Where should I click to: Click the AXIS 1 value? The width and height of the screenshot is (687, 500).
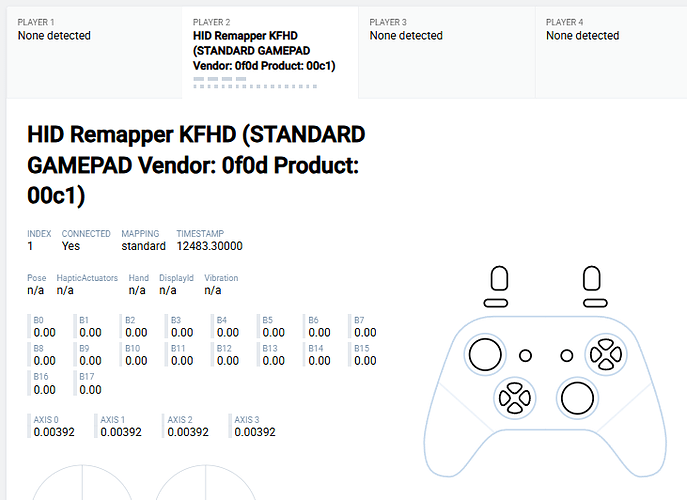click(121, 432)
